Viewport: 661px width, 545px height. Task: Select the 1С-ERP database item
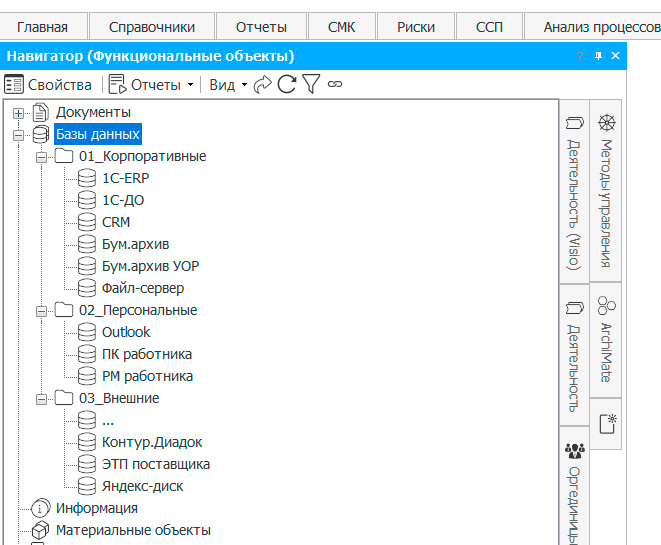point(125,178)
